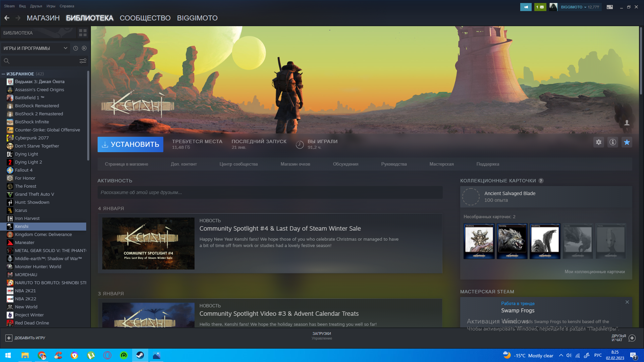The image size is (644, 362).
Task: Open Мастерская link
Action: tap(441, 164)
